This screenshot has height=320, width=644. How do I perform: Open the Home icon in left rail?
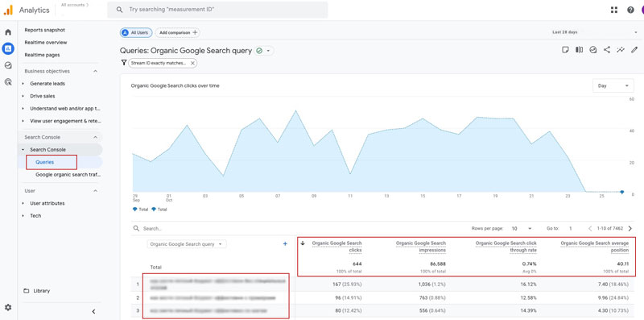coord(8,32)
